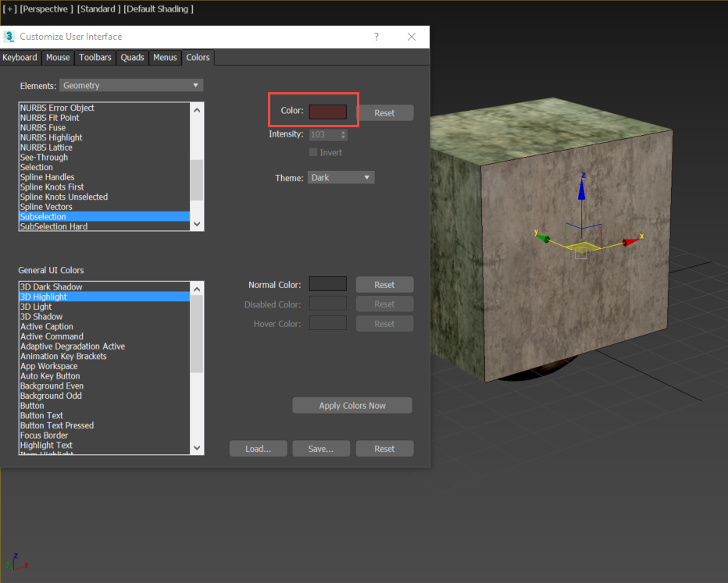
Task: Open the [Default Shading] viewport label menu
Action: pyautogui.click(x=157, y=9)
